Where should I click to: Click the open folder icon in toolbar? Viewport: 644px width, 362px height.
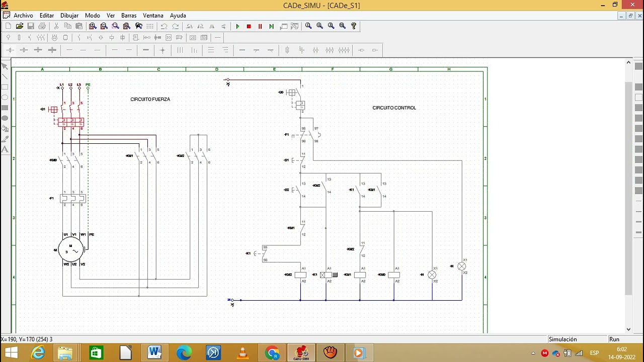click(19, 26)
